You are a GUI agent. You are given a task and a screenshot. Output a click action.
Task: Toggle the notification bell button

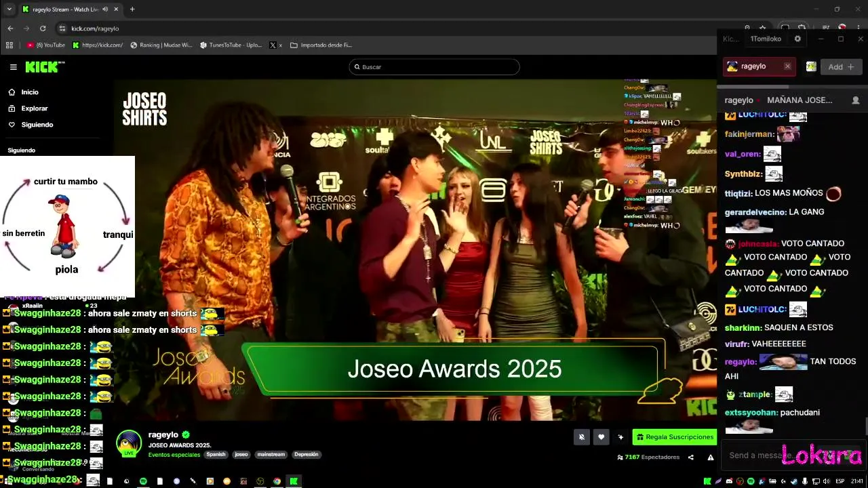click(x=581, y=437)
